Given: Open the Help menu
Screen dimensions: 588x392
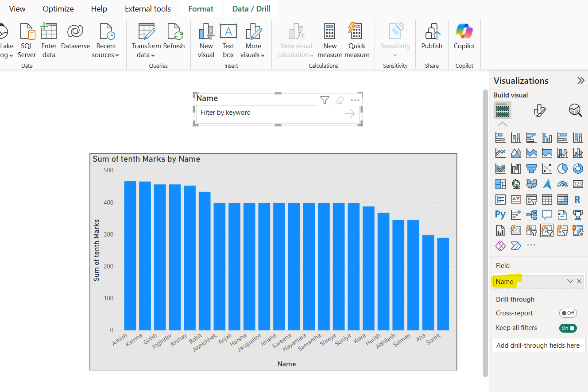Looking at the screenshot, I should (x=99, y=8).
